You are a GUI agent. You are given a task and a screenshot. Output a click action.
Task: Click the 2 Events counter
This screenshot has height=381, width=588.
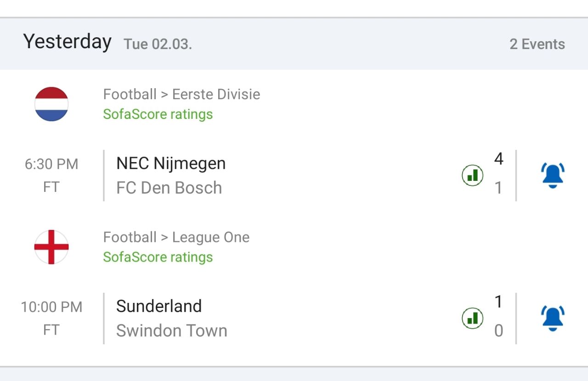(x=537, y=44)
